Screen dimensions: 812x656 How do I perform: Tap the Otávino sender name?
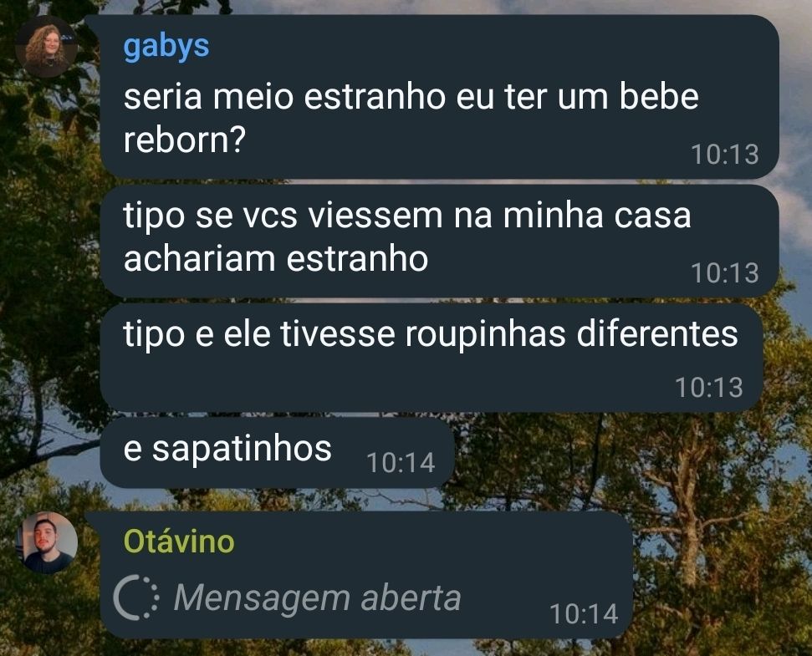[x=179, y=542]
